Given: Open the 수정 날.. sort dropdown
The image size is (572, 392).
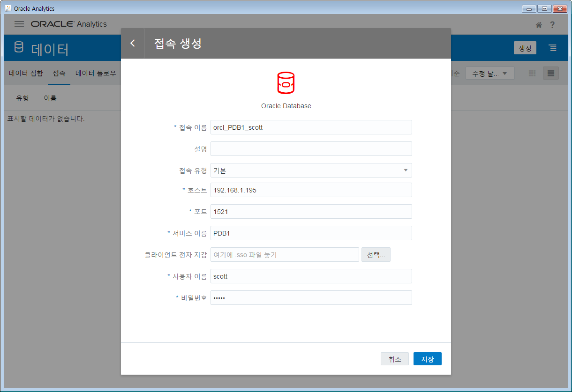Looking at the screenshot, I should pyautogui.click(x=490, y=74).
